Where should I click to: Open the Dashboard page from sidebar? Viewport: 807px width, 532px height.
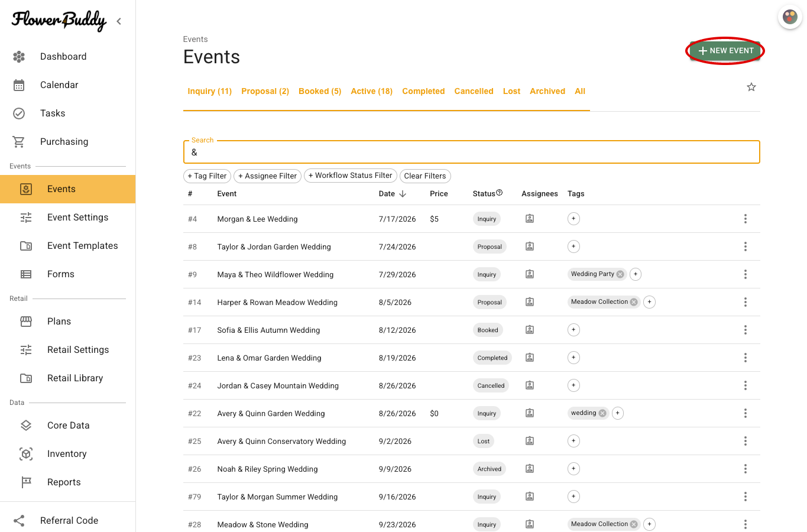67,57
